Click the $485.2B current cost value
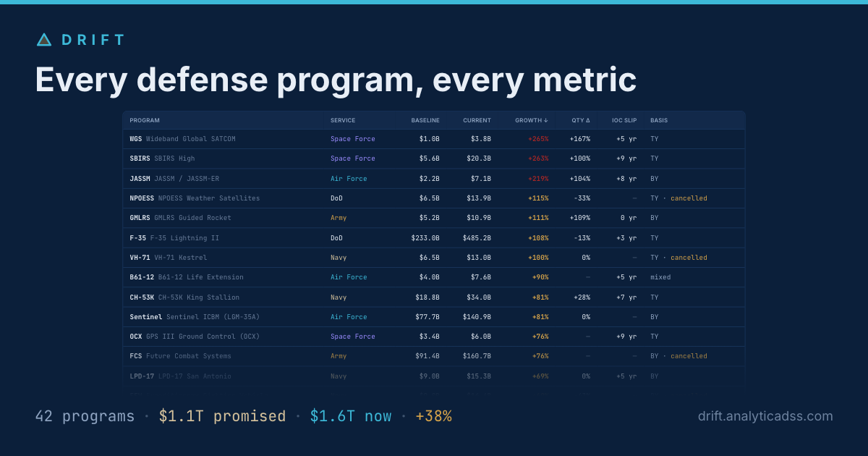The width and height of the screenshot is (868, 456). 477,238
